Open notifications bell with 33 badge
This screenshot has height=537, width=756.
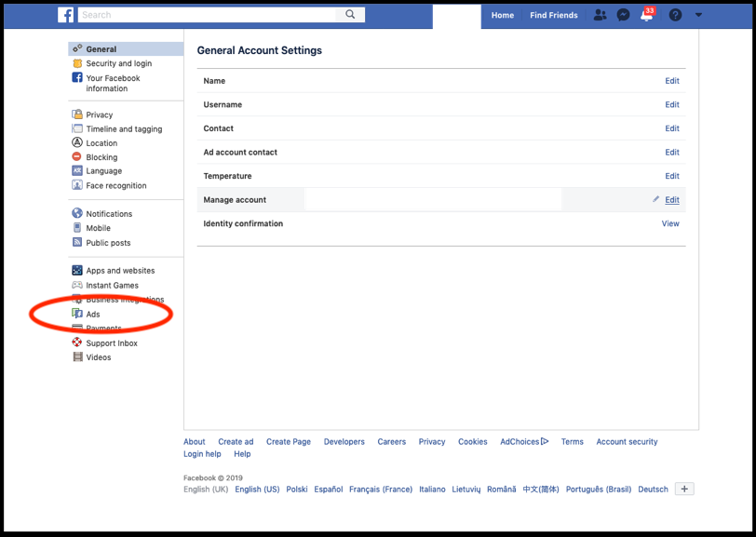pos(647,15)
